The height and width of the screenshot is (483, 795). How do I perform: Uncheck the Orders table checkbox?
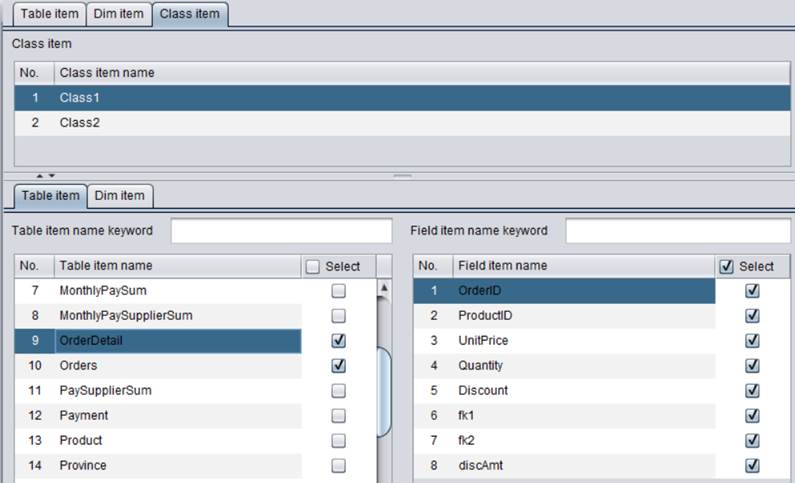point(338,366)
